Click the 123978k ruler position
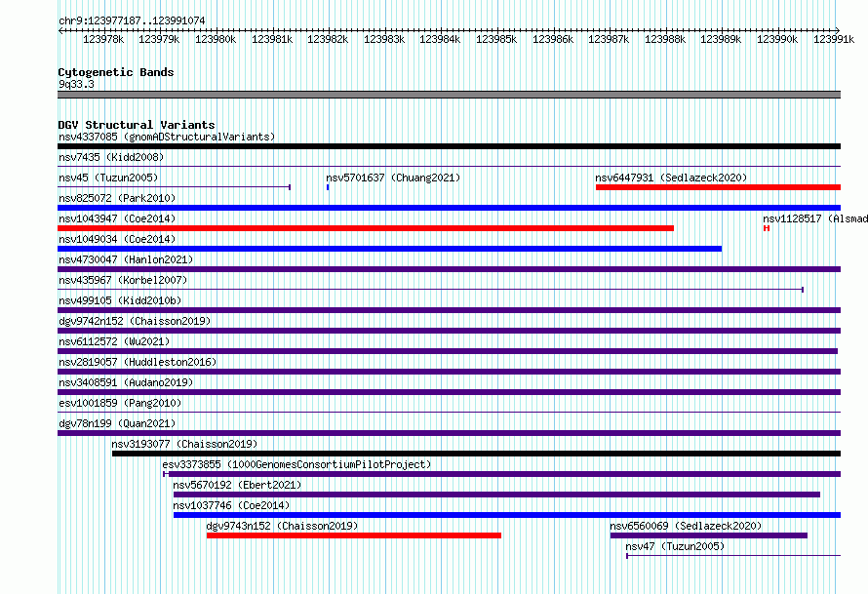 pos(103,39)
